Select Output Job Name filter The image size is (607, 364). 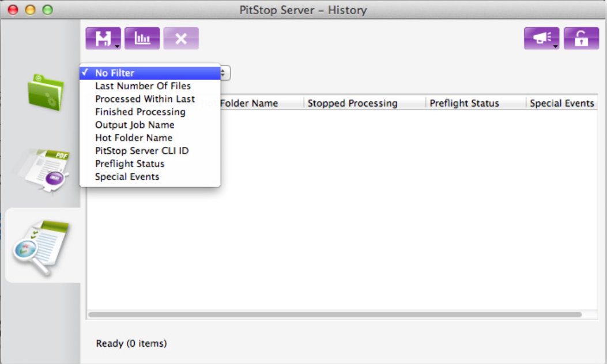point(134,125)
